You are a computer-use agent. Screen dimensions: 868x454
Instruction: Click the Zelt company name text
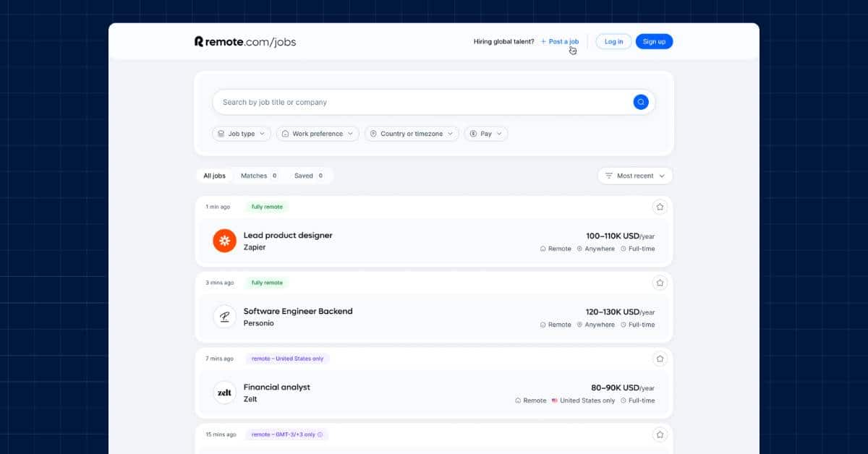click(250, 399)
